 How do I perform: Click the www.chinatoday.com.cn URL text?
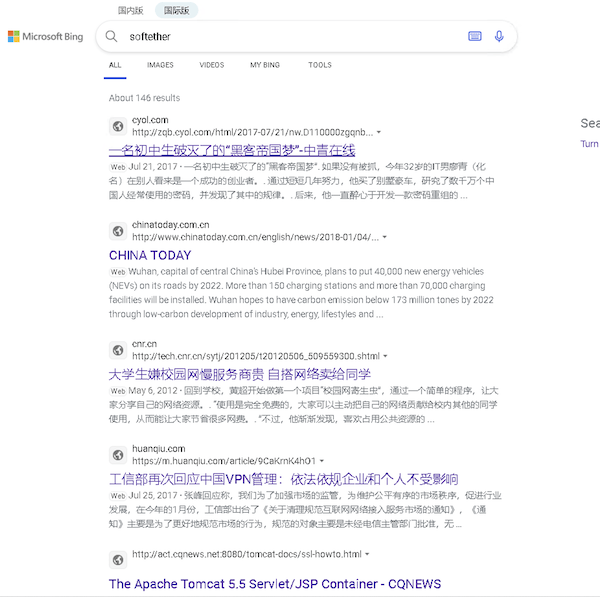point(256,237)
